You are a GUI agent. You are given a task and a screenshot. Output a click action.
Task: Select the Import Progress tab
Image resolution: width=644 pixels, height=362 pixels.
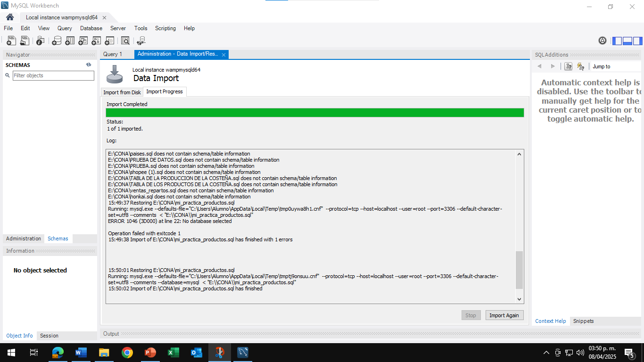[165, 91]
